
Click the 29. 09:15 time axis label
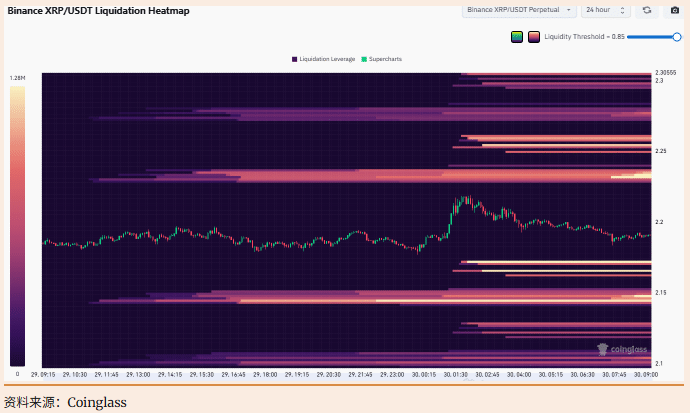coord(43,375)
